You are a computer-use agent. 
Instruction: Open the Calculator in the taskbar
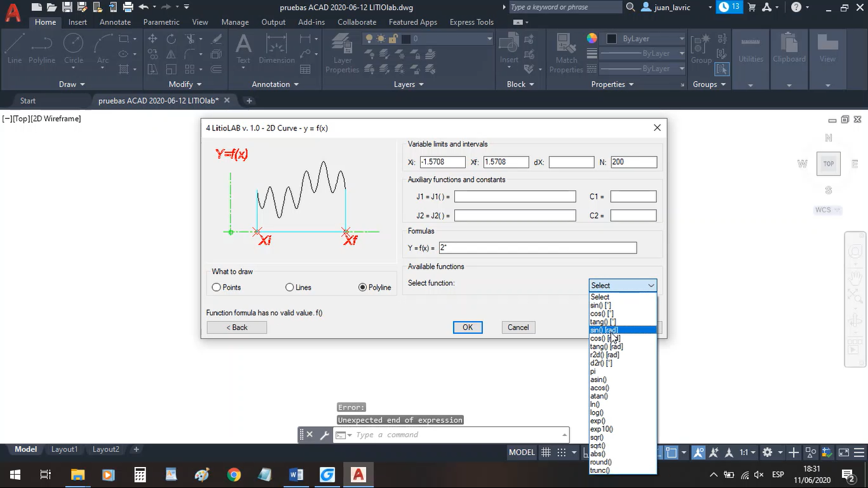tap(140, 475)
